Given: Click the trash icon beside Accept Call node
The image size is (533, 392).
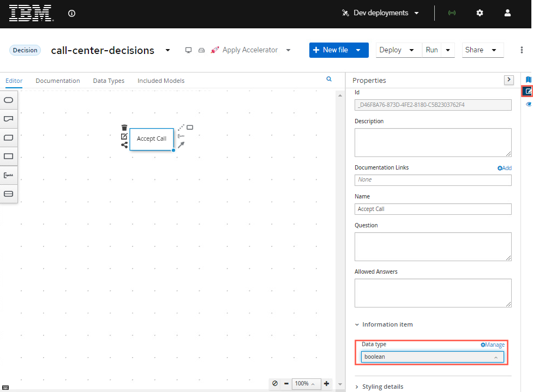Looking at the screenshot, I should coord(124,128).
